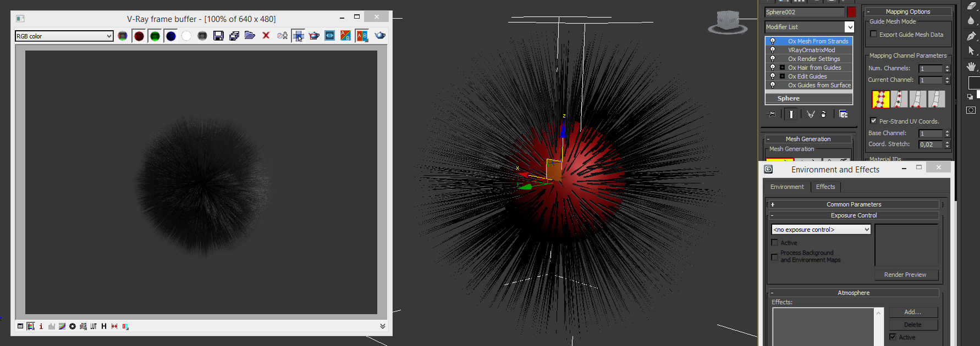Screen dimensions: 980x346
Task: Toggle lightbulb for Ox Render Settings modifier
Action: (x=773, y=59)
